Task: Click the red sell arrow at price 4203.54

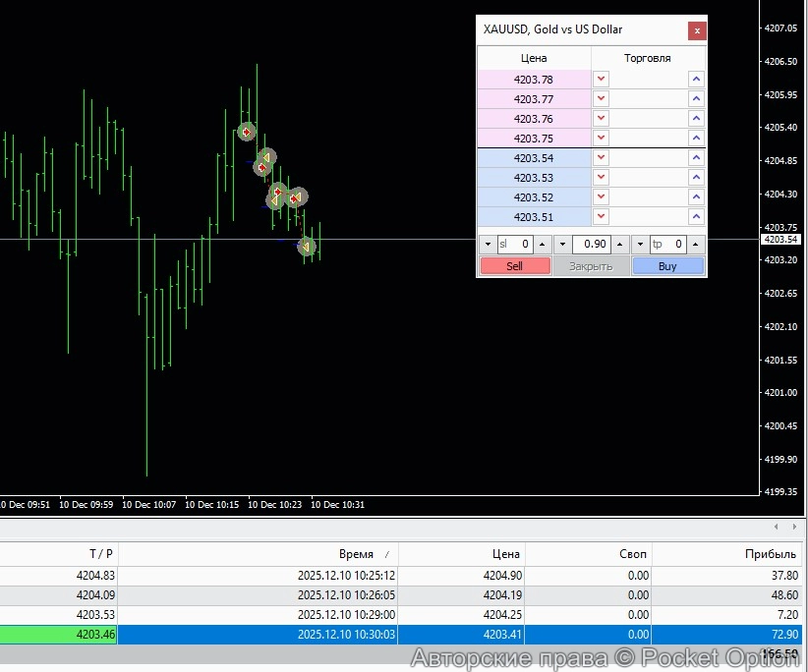Action: coord(602,158)
